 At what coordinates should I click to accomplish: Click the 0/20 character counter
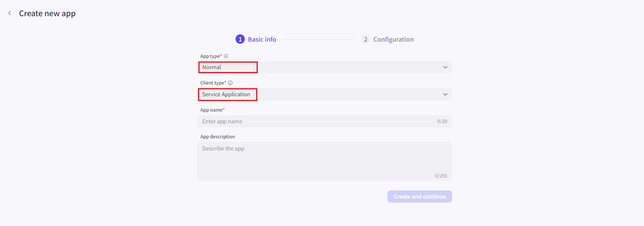click(x=442, y=121)
